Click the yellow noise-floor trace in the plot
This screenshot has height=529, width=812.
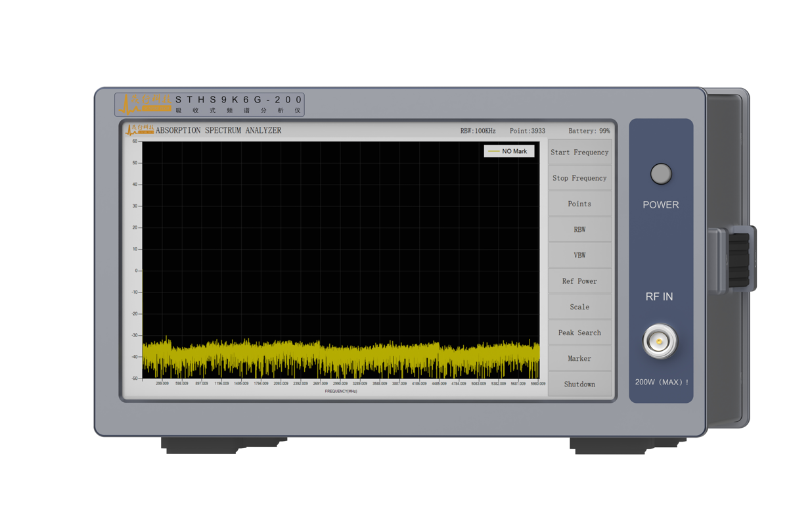click(341, 358)
